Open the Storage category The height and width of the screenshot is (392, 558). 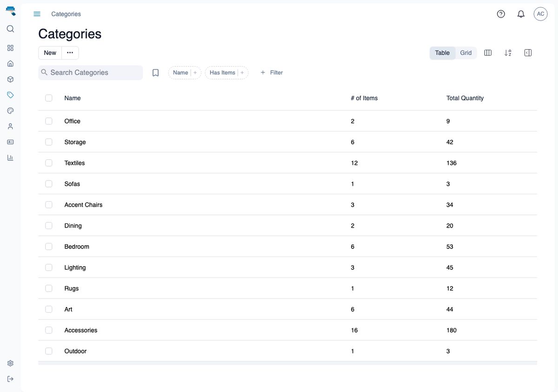click(x=75, y=142)
